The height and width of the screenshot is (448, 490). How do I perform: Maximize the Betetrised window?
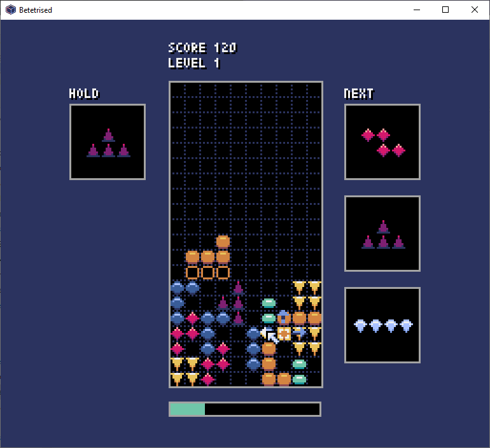(445, 10)
